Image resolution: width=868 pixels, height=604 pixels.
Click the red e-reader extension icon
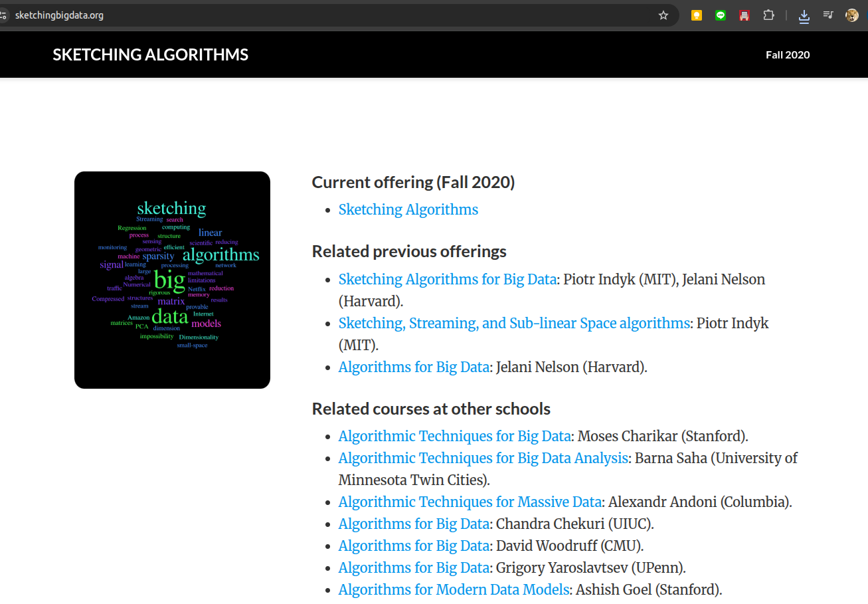click(x=744, y=15)
